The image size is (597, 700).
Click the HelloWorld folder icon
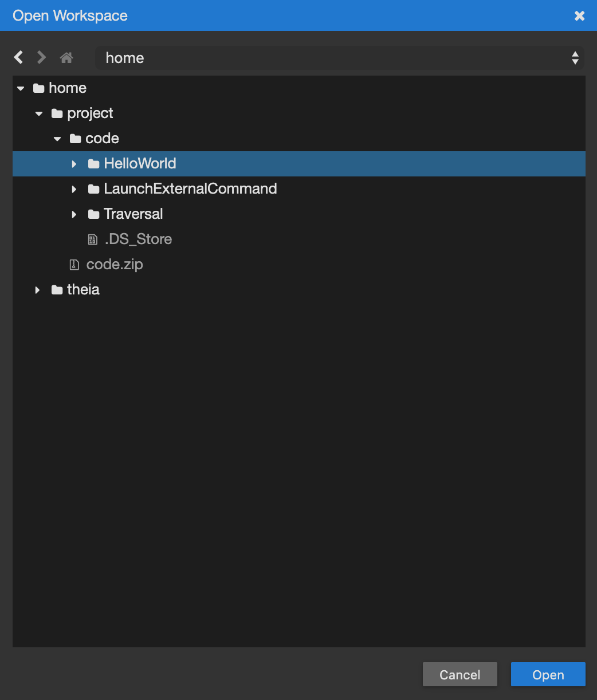tap(94, 164)
